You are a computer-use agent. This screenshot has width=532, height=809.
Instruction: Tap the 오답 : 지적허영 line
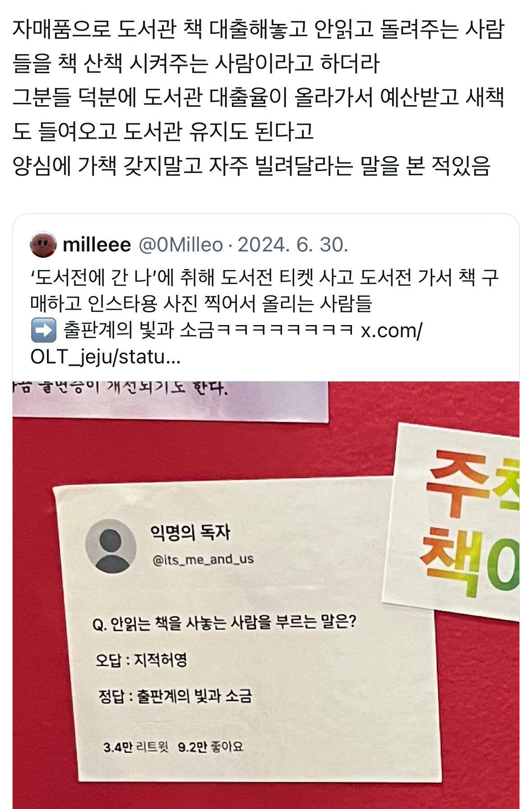(x=141, y=660)
